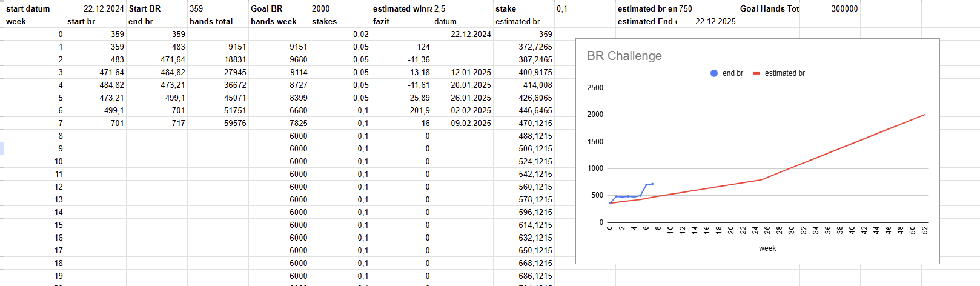Select the fazit cell -11,61
Screen dimensions: 980x286
click(x=402, y=85)
